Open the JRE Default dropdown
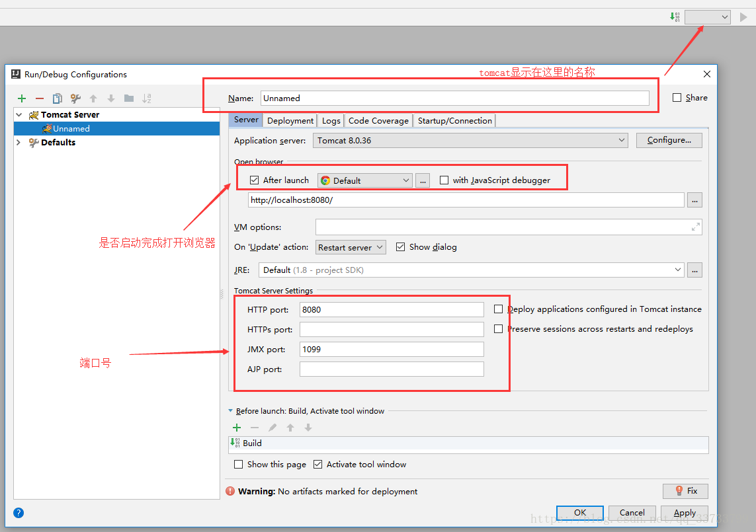 [472, 270]
